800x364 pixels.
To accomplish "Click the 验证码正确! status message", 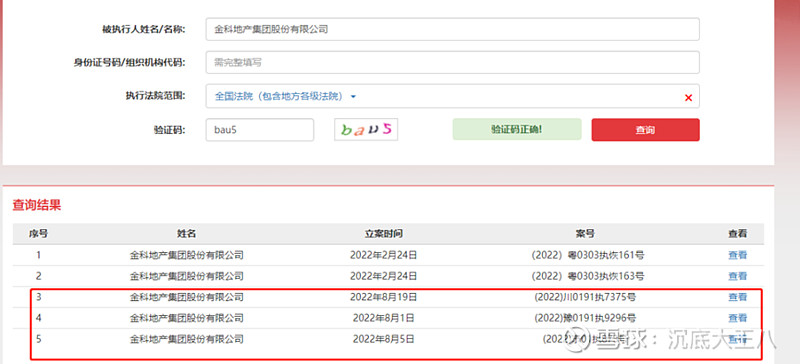I will coord(517,129).
